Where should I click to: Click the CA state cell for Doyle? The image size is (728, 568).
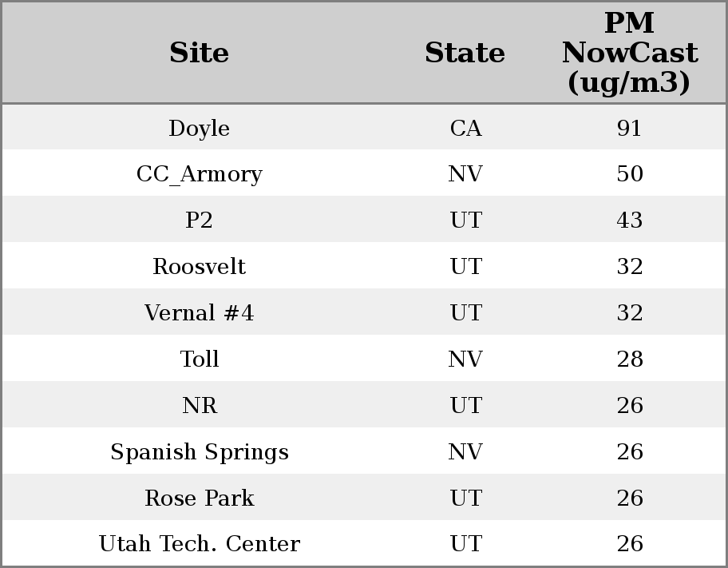point(465,129)
